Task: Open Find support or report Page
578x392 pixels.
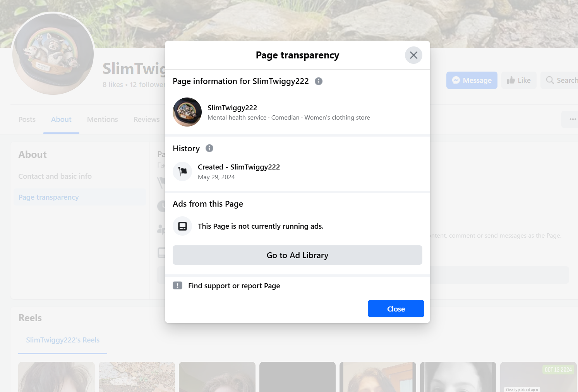Action: point(234,286)
